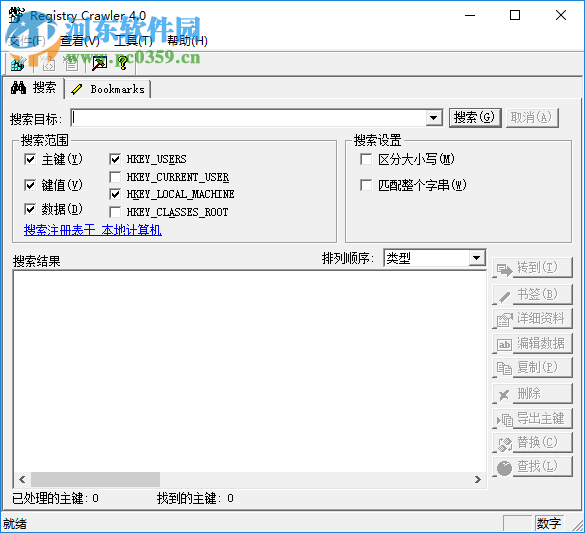585x533 pixels.
Task: Click the 数字 indicator in status bar
Action: (x=549, y=523)
